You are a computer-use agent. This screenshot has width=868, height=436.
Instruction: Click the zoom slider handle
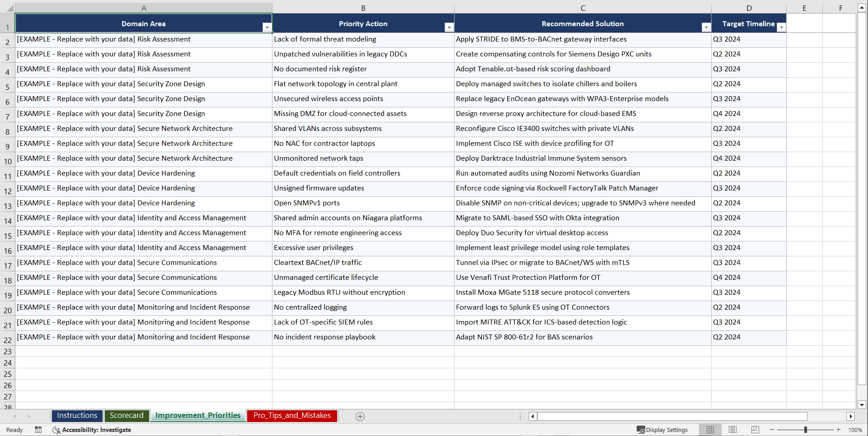tap(806, 430)
